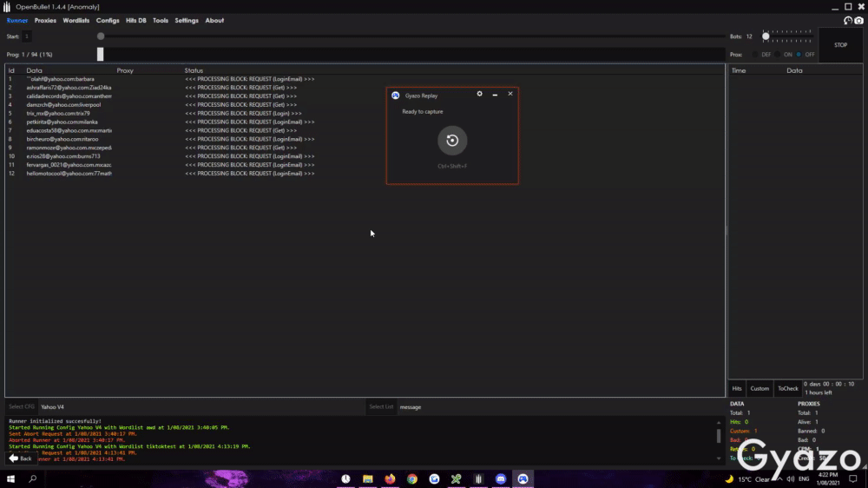868x488 pixels.
Task: Click the Bots count slider handle
Action: (x=766, y=36)
